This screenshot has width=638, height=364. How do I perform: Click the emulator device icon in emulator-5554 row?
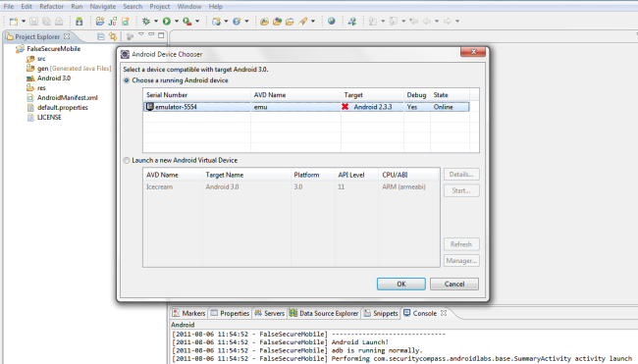150,107
